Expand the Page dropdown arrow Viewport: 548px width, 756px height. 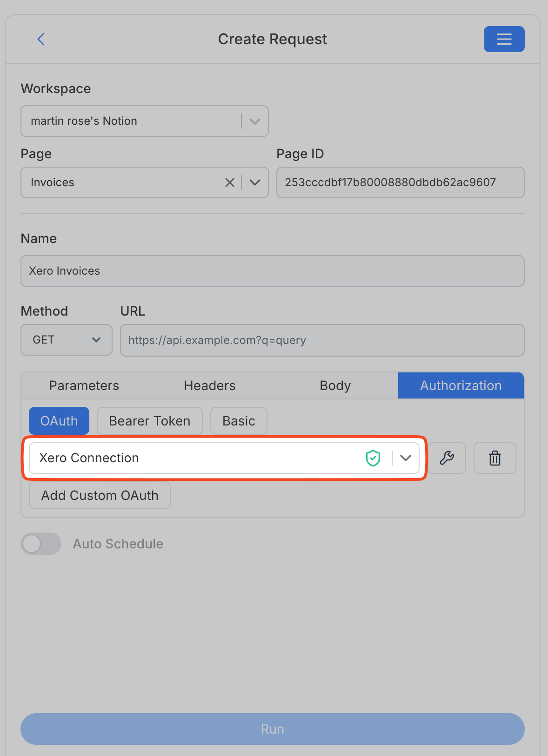pyautogui.click(x=254, y=182)
